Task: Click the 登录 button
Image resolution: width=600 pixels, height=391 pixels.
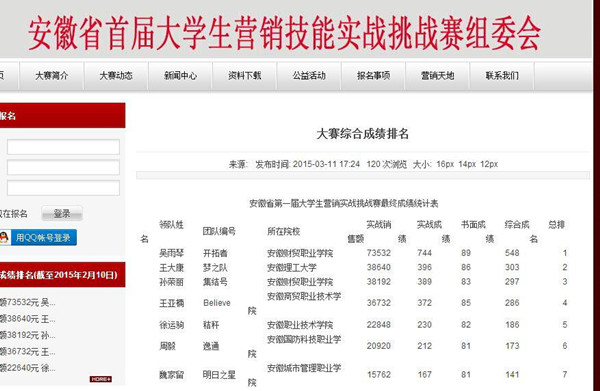Action: (x=62, y=213)
